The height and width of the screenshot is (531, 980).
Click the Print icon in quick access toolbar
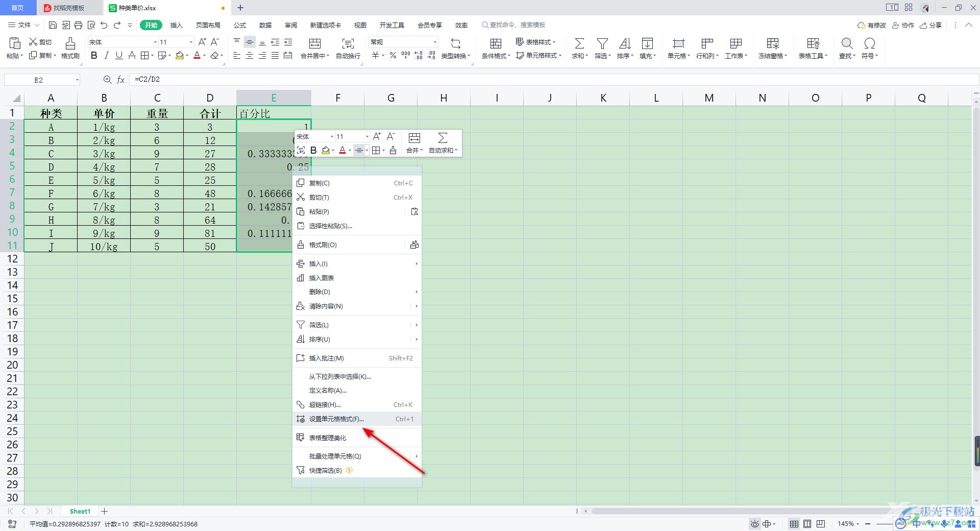(x=79, y=25)
